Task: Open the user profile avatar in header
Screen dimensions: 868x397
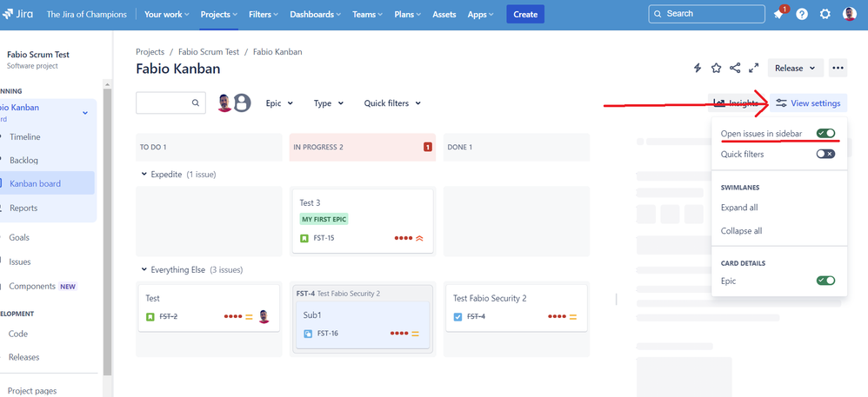Action: [x=849, y=15]
